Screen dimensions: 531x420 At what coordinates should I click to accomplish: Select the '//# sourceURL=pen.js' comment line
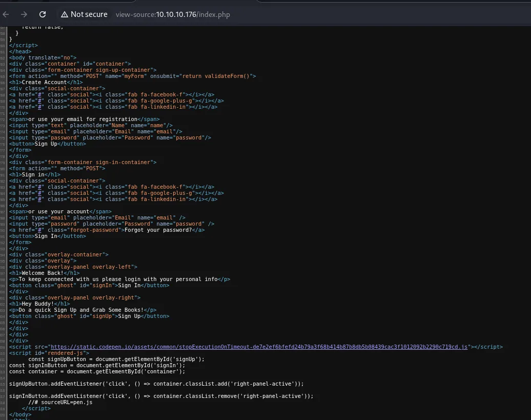click(x=60, y=403)
